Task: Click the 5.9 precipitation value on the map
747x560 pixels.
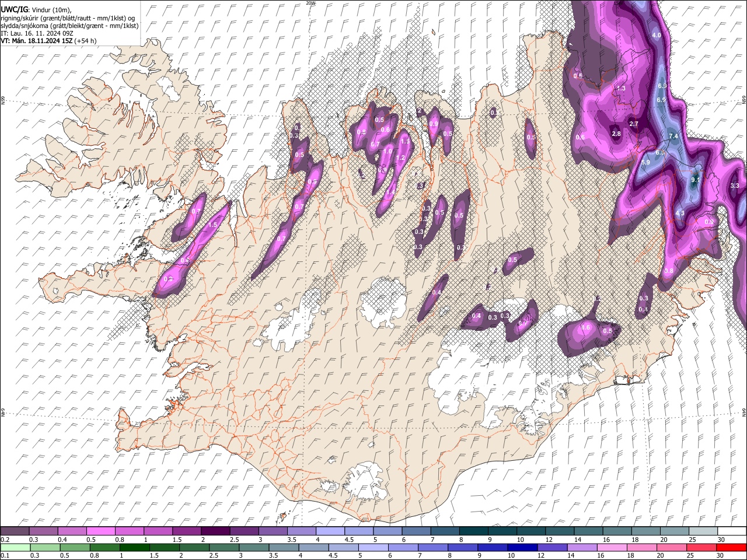Action: click(645, 162)
